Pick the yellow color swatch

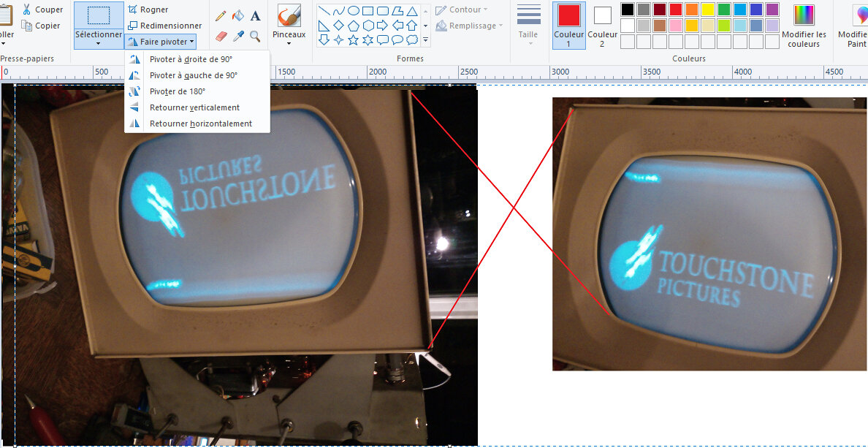(707, 10)
